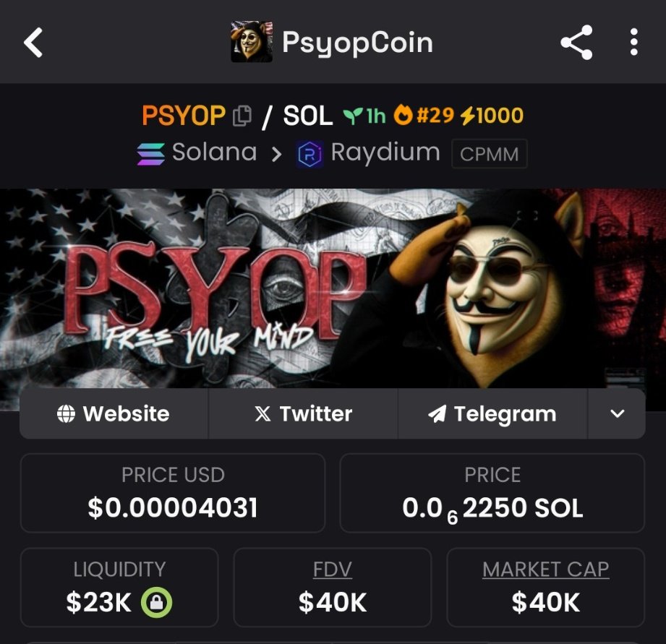Tap the share icon
The image size is (666, 644).
click(576, 42)
